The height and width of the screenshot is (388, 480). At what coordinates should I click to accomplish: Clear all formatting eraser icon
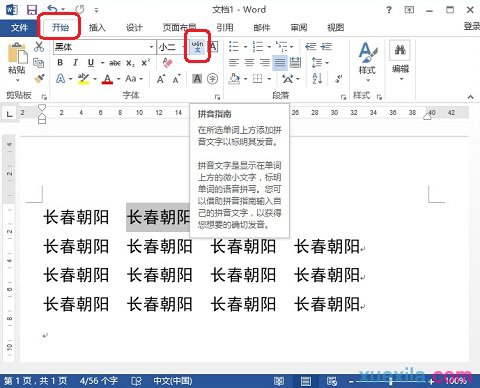click(x=167, y=62)
